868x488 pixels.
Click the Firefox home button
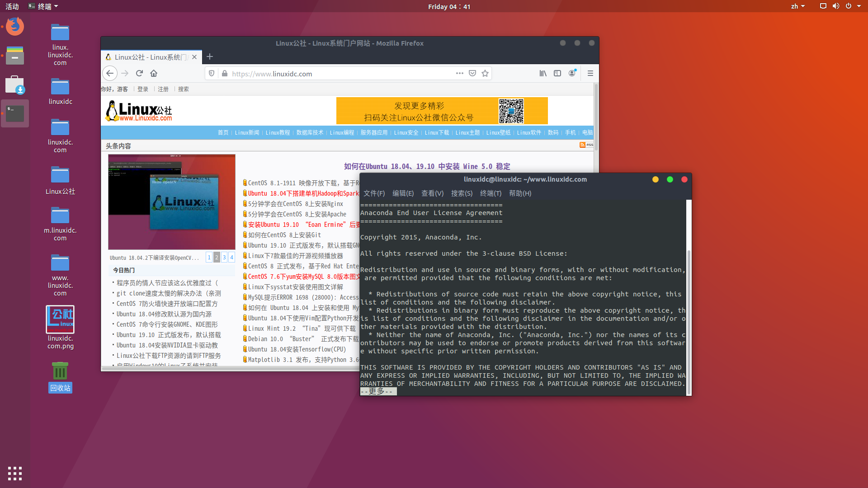[x=154, y=73]
